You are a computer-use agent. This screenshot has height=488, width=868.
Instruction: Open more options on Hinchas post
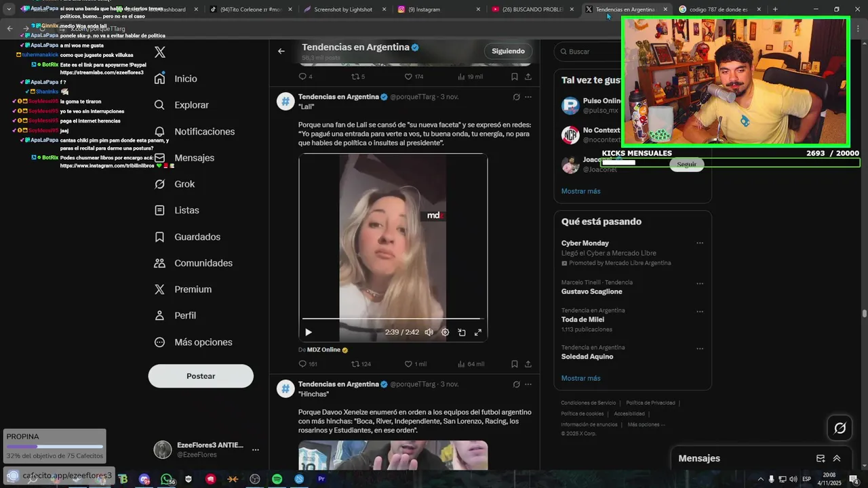(528, 384)
